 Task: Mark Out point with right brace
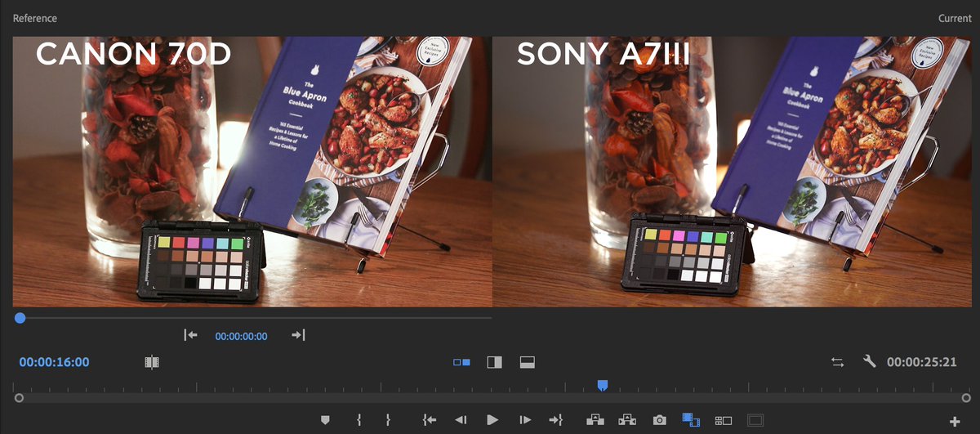coord(388,419)
